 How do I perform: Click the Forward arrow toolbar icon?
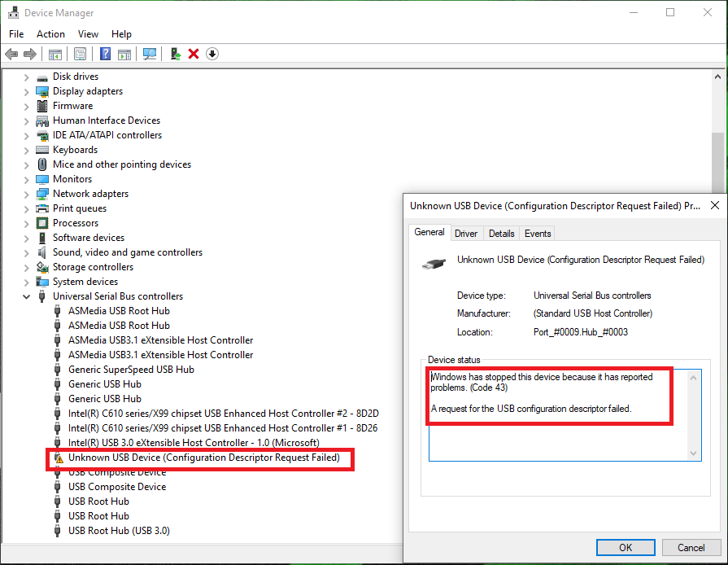point(30,55)
